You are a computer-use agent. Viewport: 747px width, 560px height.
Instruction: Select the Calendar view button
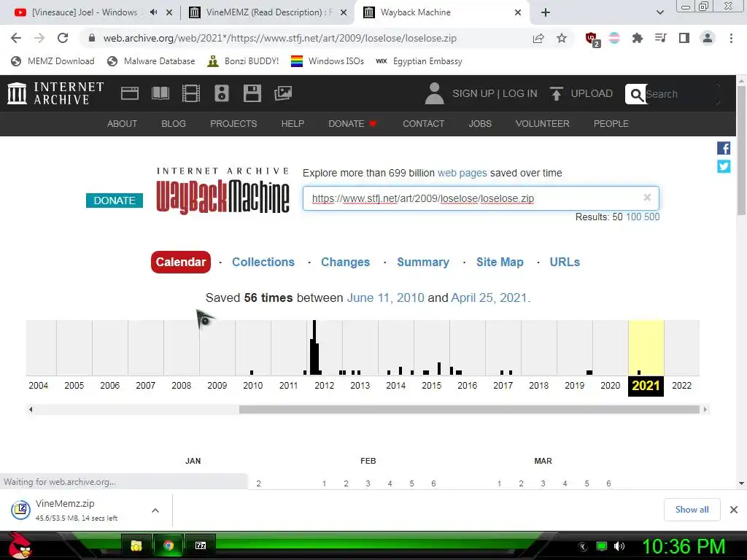[181, 262]
